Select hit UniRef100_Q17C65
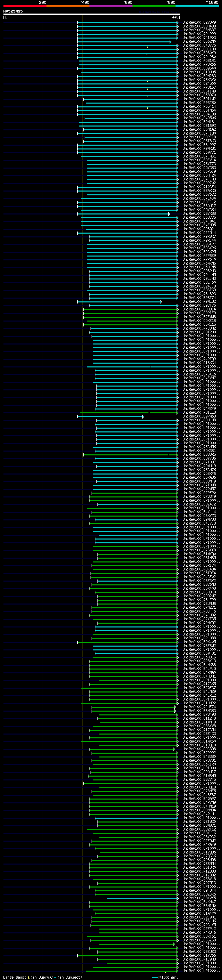Viewport: 222px width, 980px height. coord(199,684)
